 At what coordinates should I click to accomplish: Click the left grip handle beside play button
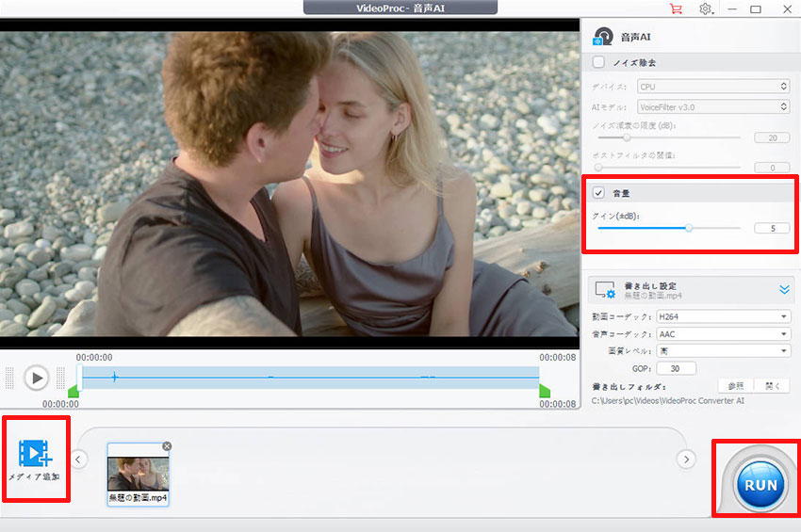(9, 378)
